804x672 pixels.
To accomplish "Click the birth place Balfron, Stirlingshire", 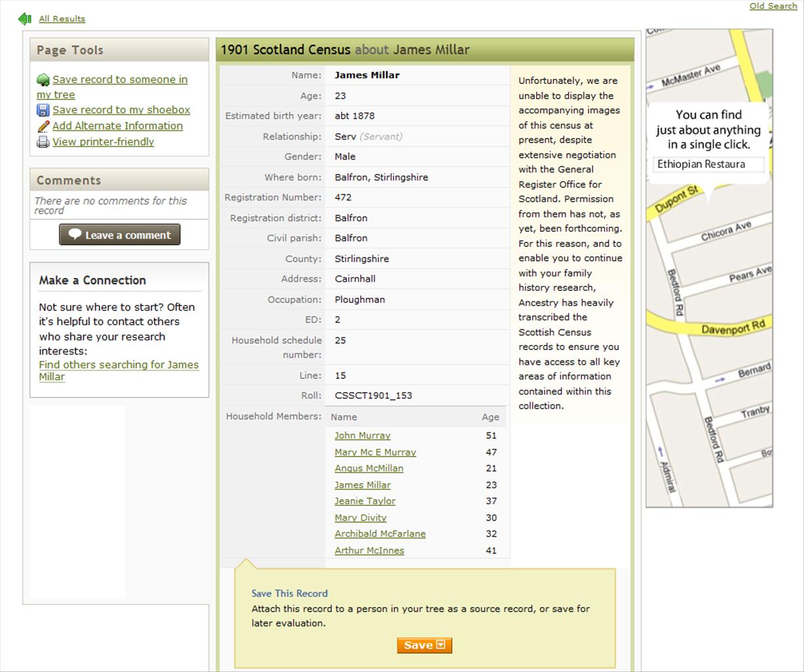I will click(x=381, y=177).
